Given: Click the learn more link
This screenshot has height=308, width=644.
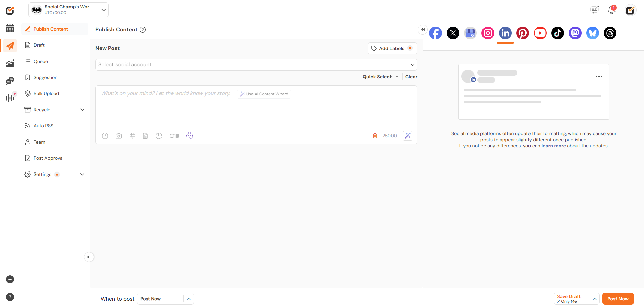Looking at the screenshot, I should (x=553, y=146).
